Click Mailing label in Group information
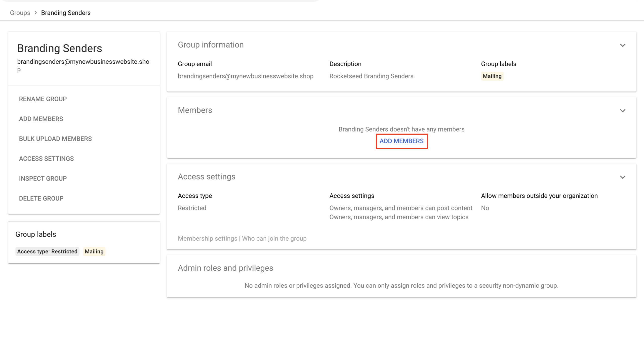644x337 pixels. click(x=492, y=76)
